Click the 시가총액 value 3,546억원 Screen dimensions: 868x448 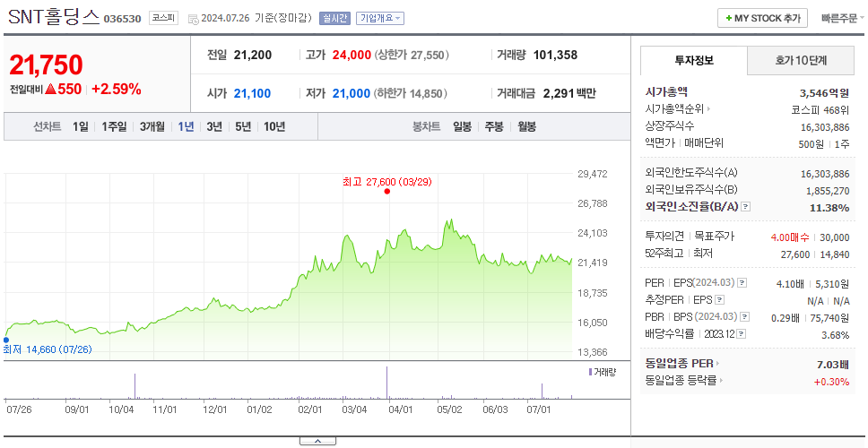tap(825, 92)
